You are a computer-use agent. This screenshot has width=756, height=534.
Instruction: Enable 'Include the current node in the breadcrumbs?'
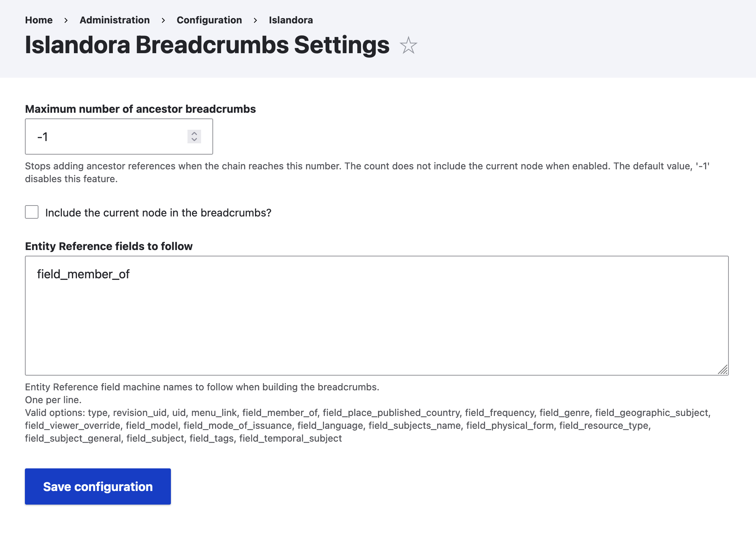coord(31,212)
